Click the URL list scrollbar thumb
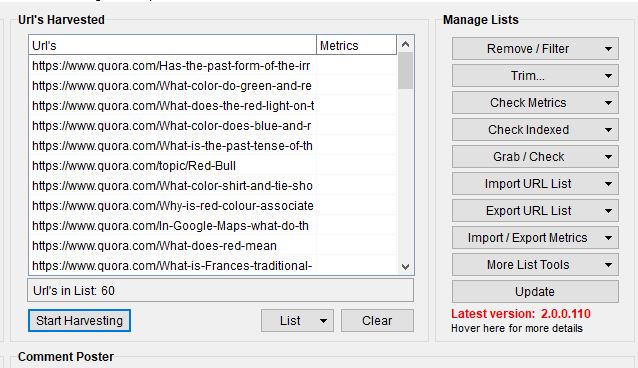638x368 pixels. 405,71
